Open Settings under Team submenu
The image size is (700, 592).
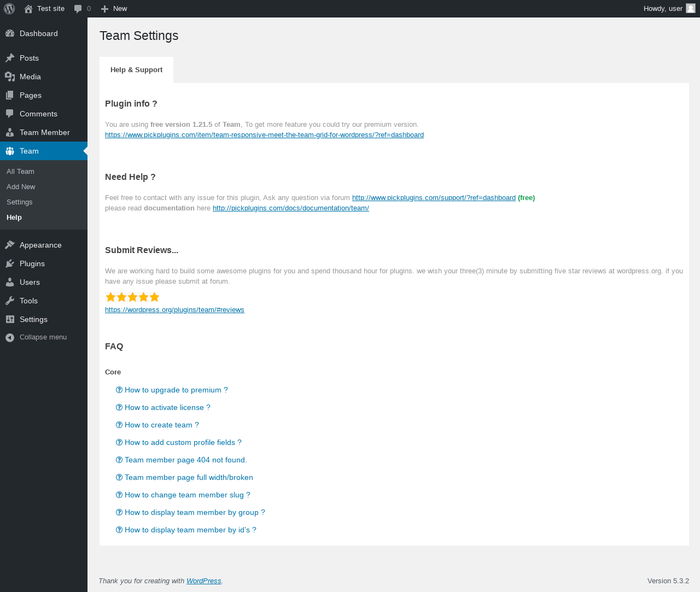pos(44,202)
